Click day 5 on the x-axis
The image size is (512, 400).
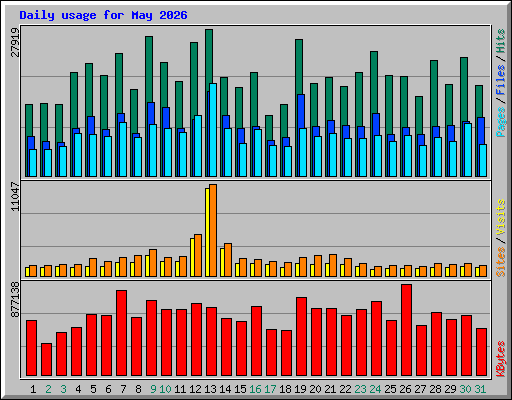(93, 389)
